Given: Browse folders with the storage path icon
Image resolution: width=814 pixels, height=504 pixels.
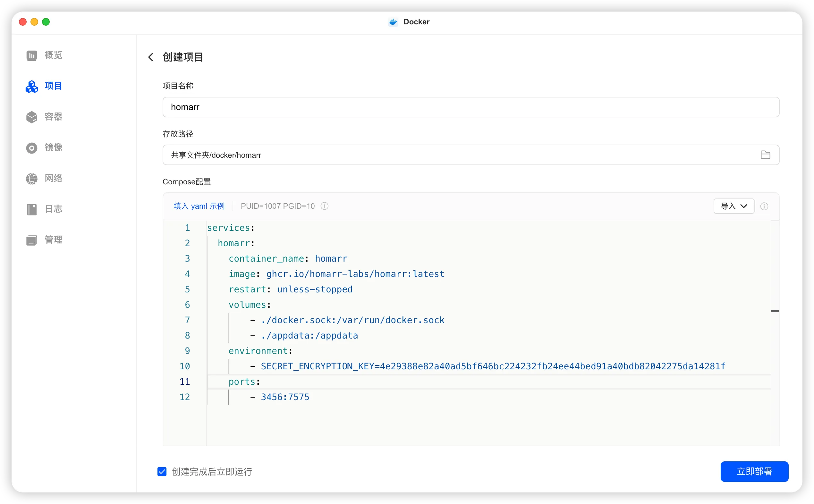Looking at the screenshot, I should 765,155.
